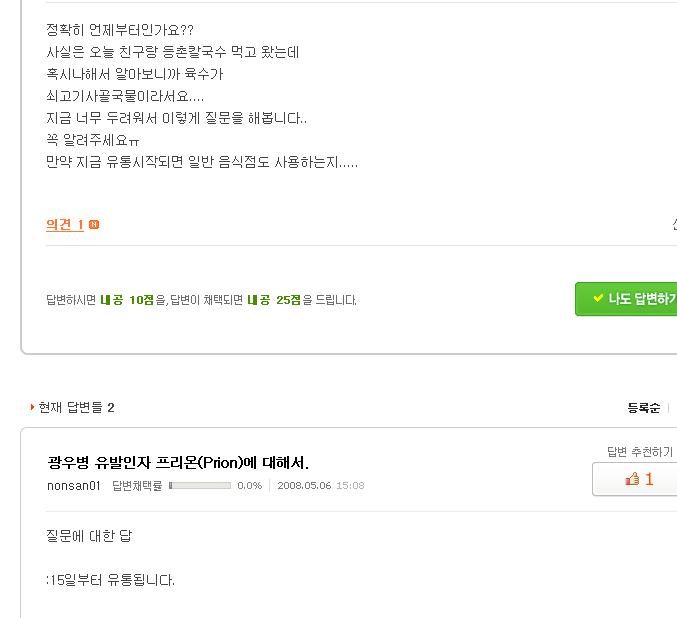Click answer text 15일부터 유통됩니다
Screen dimensions: 677x618
[111, 580]
